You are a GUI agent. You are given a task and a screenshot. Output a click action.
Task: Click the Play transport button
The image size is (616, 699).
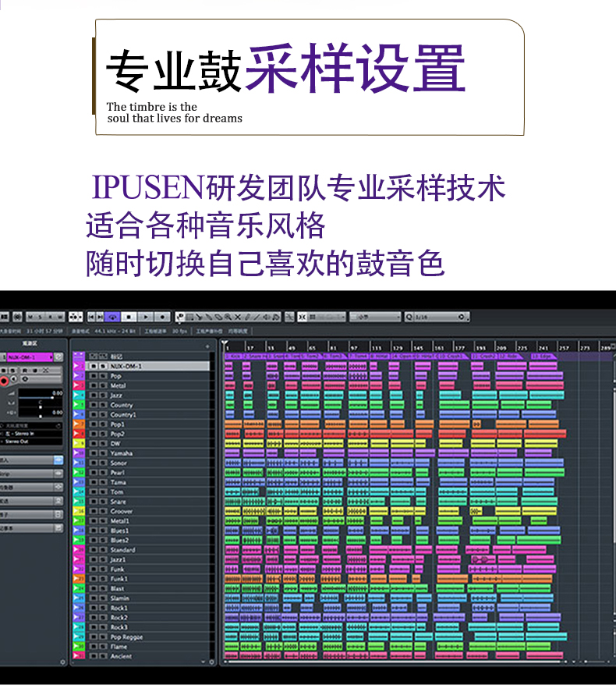click(146, 317)
